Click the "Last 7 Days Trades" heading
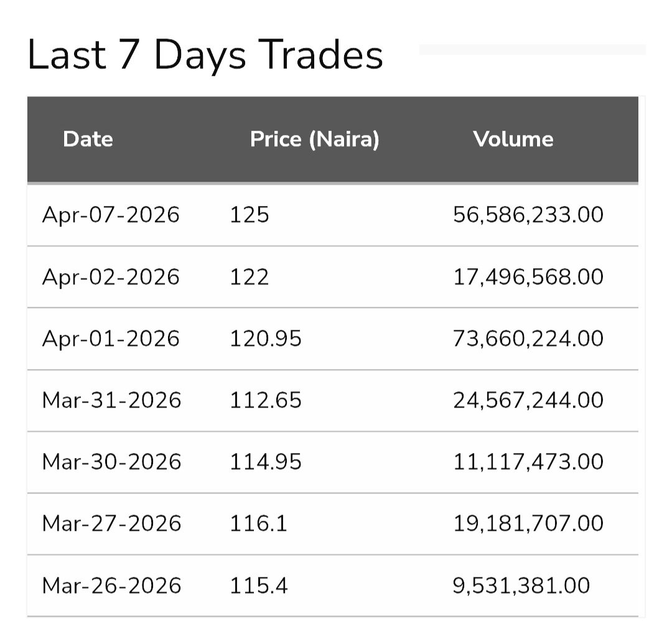 click(x=205, y=55)
